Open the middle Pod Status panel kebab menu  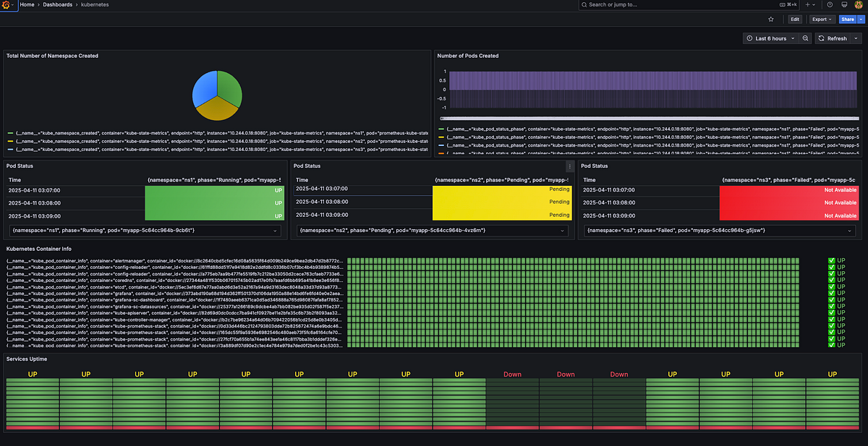pos(569,166)
